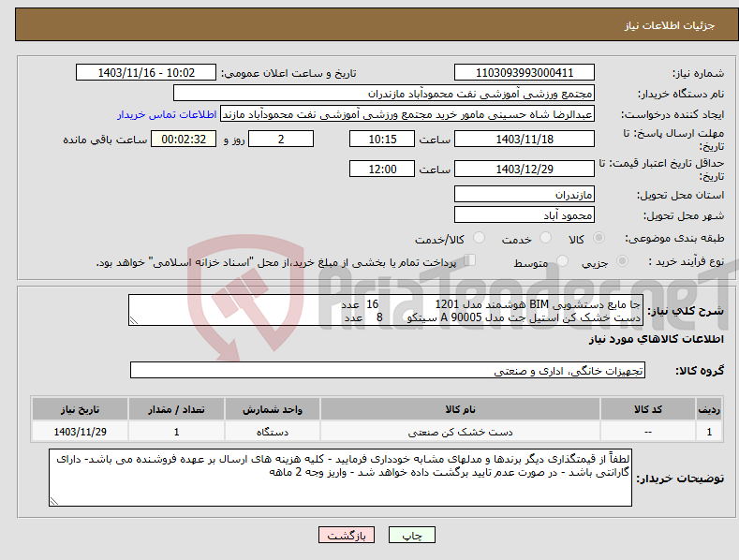Click the تاریخ نیاز column header

click(x=81, y=409)
